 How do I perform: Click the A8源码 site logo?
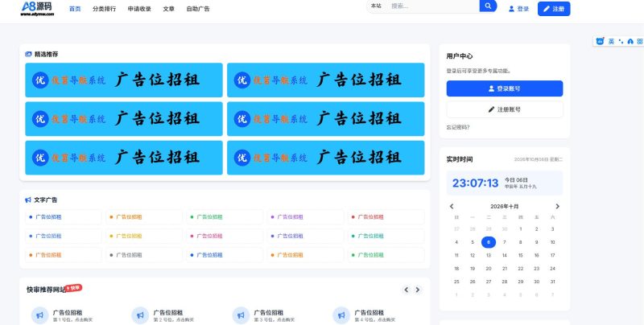[x=37, y=9]
